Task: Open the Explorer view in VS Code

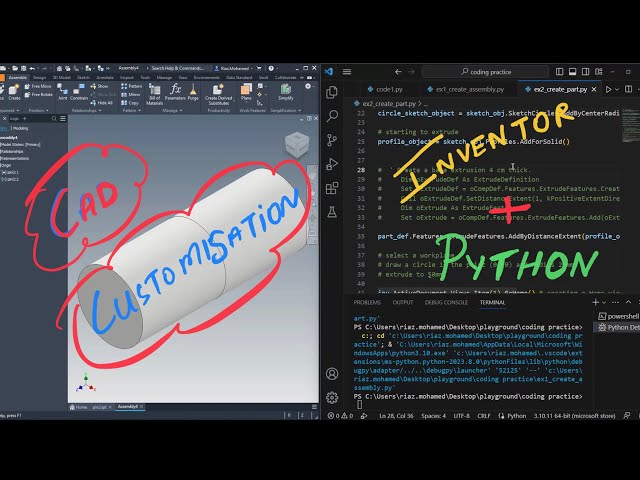Action: point(332,92)
